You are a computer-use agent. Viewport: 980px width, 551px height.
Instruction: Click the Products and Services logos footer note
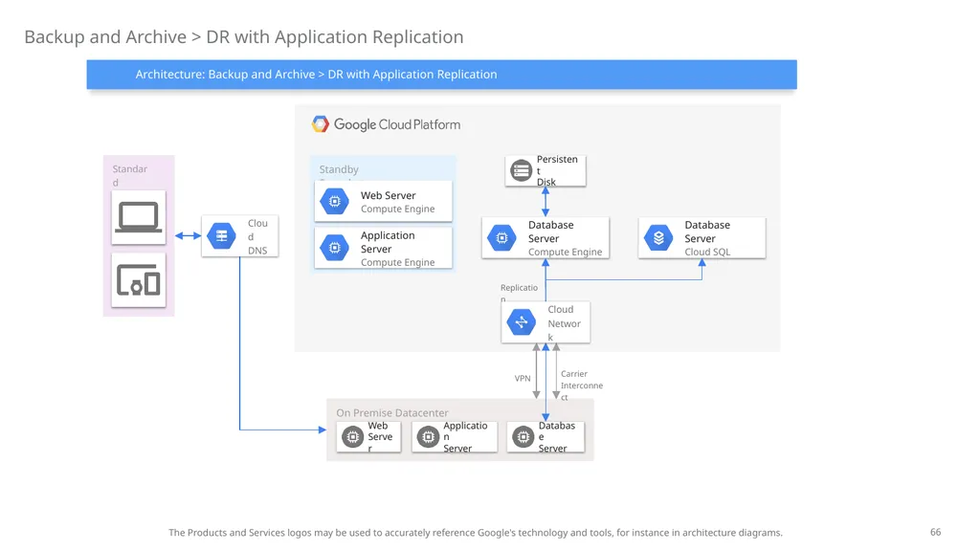pyautogui.click(x=476, y=533)
